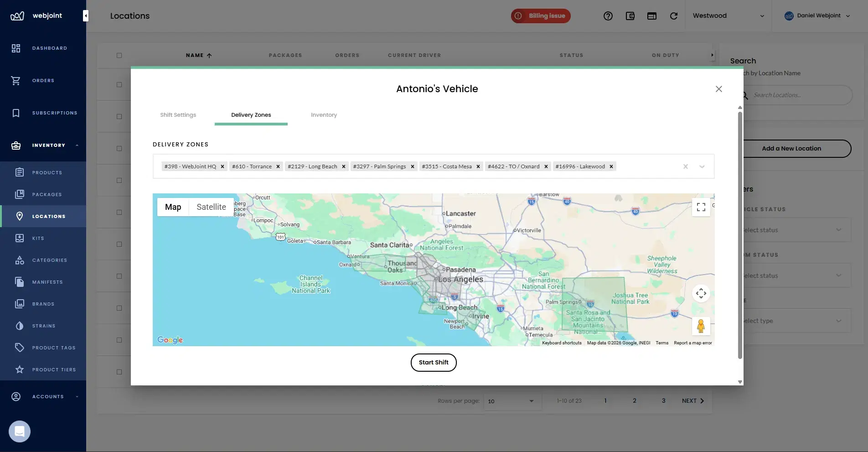Open the help question mark icon
868x452 pixels.
click(x=608, y=16)
